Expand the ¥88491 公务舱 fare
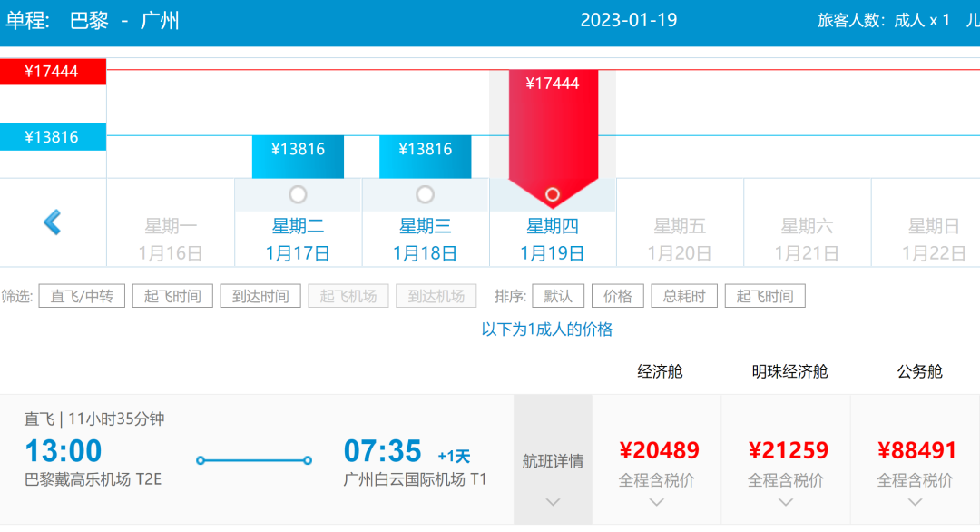This screenshot has height=532, width=980. [x=916, y=460]
